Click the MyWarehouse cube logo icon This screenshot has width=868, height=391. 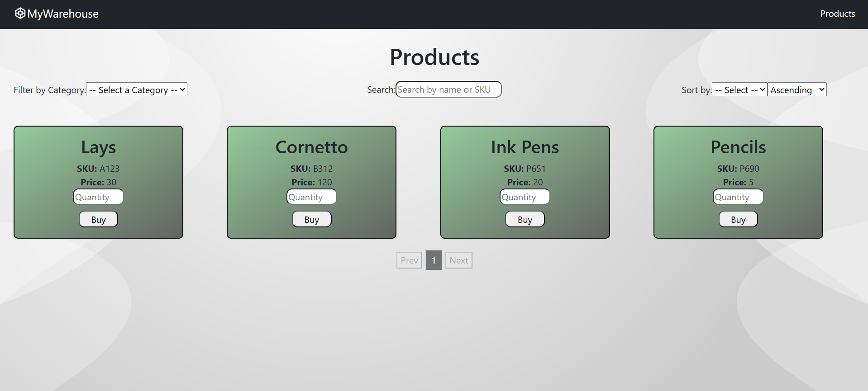click(x=20, y=14)
